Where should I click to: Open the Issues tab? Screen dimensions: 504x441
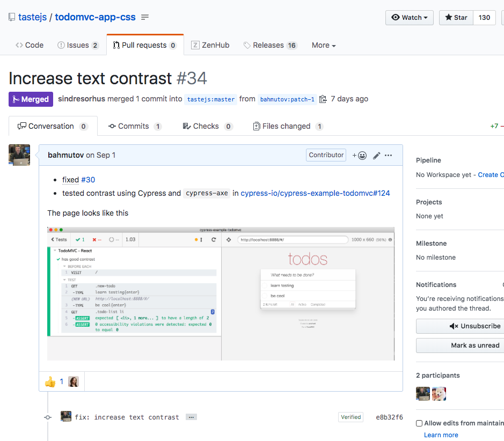click(x=78, y=45)
